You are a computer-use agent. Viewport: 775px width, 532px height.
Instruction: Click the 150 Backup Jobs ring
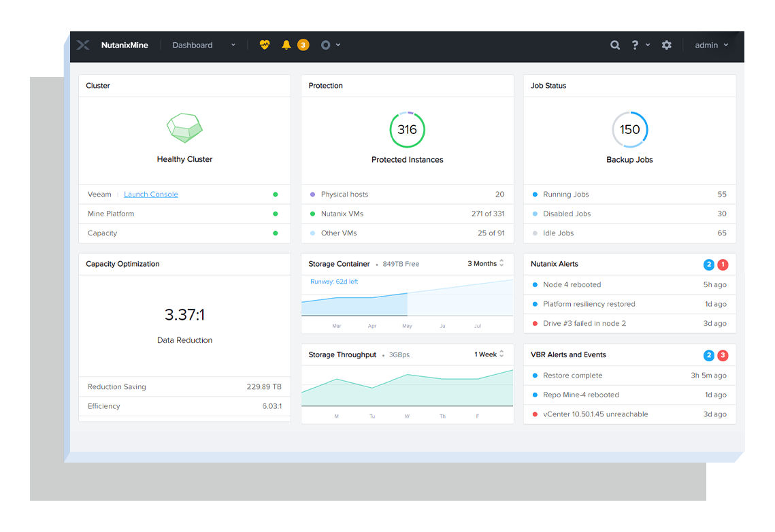(x=629, y=129)
